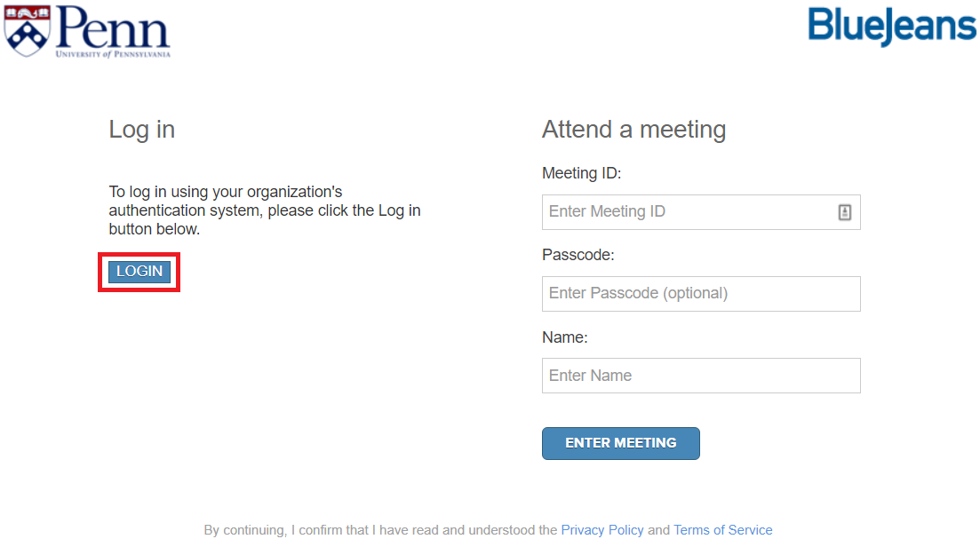Focus the Enter Meeting ID field
This screenshot has height=539, width=980.
(x=689, y=212)
